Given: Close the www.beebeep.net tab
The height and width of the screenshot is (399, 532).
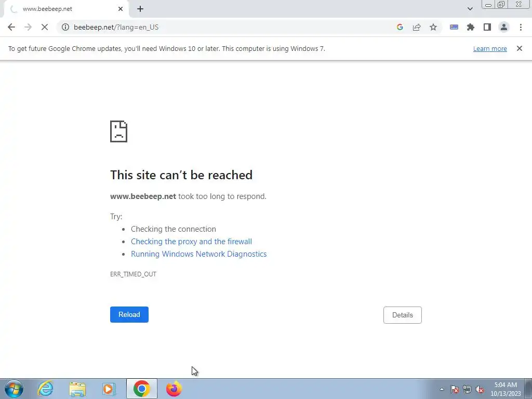Looking at the screenshot, I should [121, 9].
